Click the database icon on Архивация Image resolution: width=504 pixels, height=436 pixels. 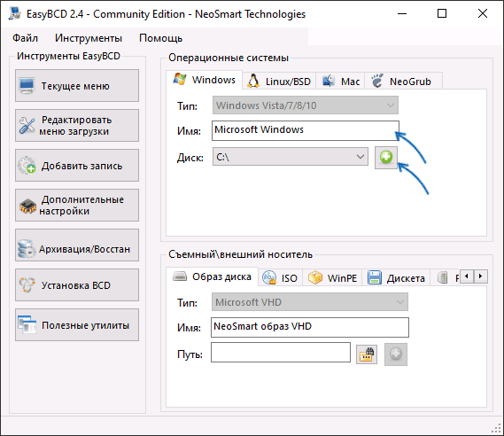(27, 248)
